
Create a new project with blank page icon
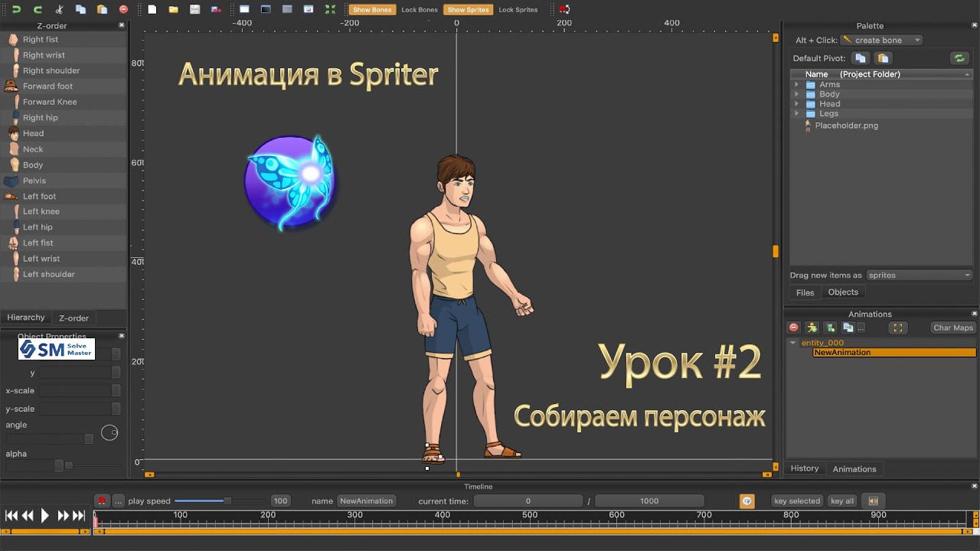point(152,9)
